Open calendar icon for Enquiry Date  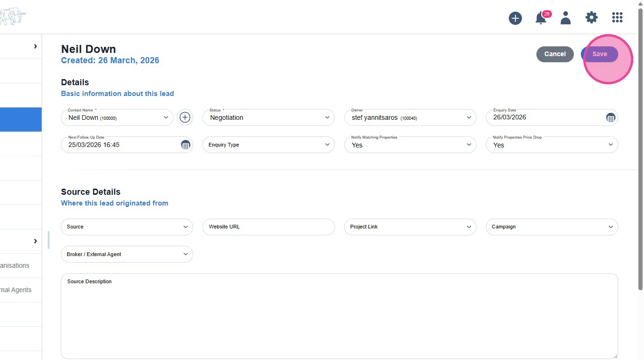click(x=610, y=118)
